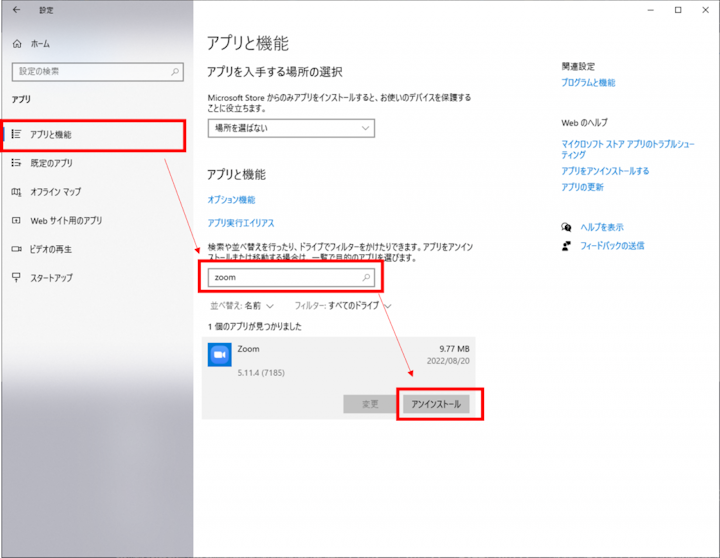Click the back arrow in Settings

(x=16, y=10)
